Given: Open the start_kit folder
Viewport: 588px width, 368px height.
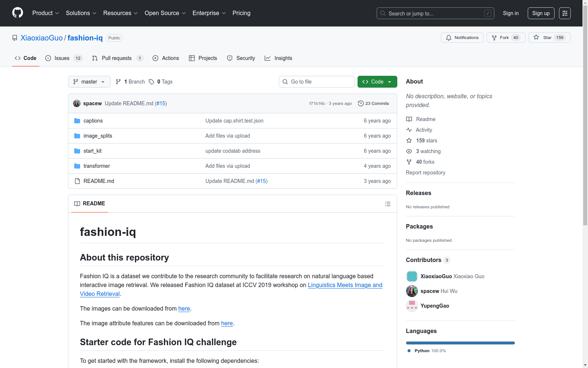Looking at the screenshot, I should 93,151.
